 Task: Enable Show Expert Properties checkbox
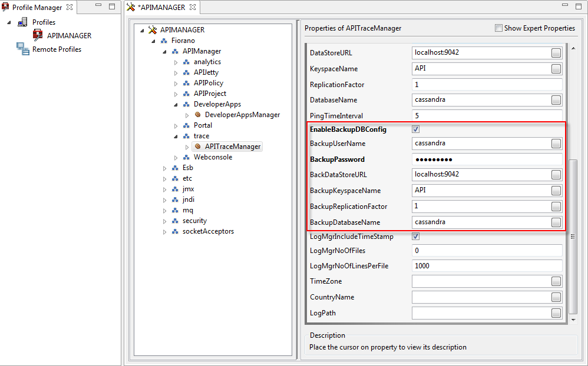(498, 28)
